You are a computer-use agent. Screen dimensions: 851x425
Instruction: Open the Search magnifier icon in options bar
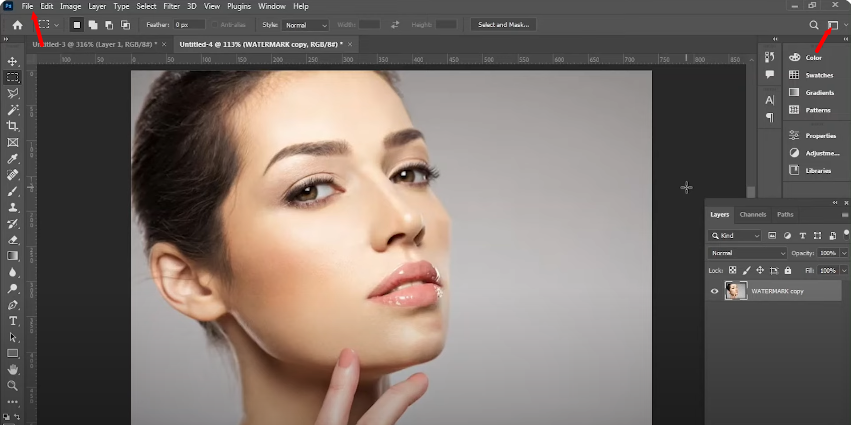pos(814,25)
